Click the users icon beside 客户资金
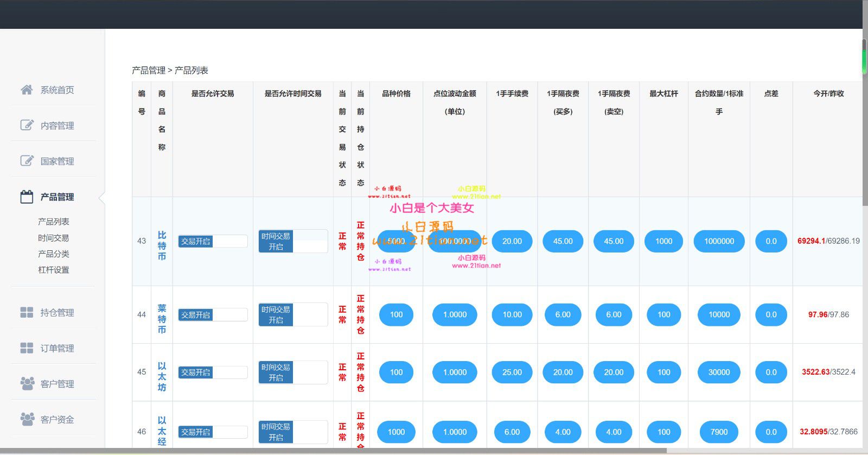 coord(27,419)
